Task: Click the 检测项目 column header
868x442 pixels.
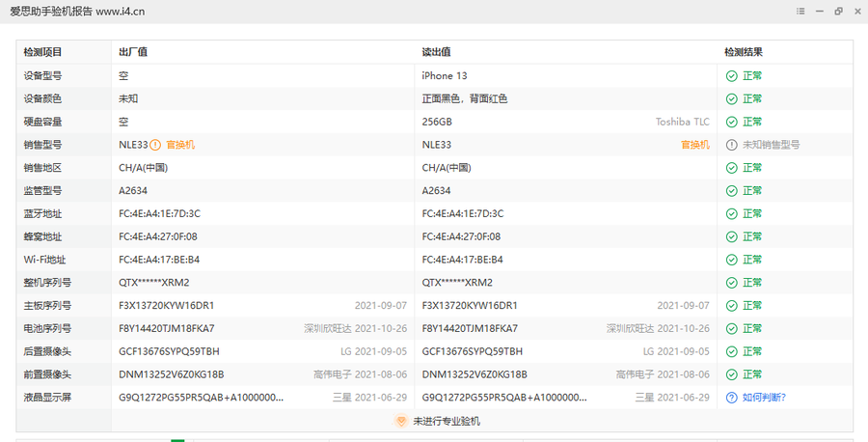Action: pyautogui.click(x=42, y=53)
